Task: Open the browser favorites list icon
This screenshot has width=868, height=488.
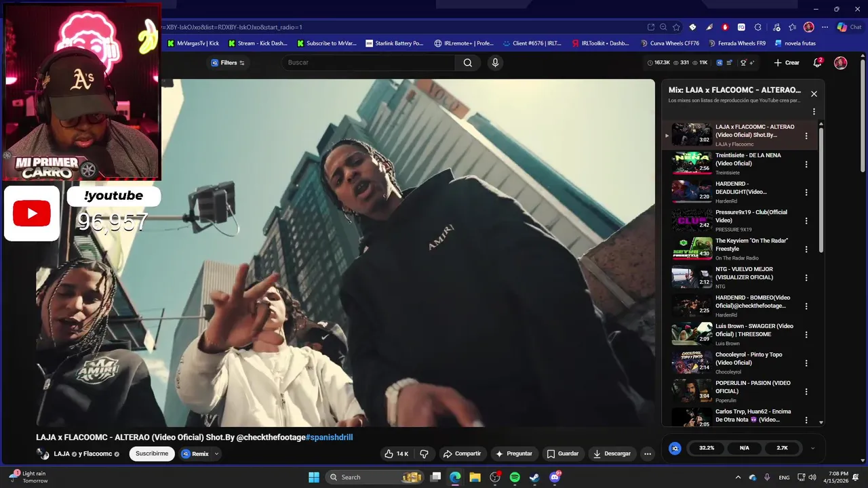Action: (x=792, y=27)
